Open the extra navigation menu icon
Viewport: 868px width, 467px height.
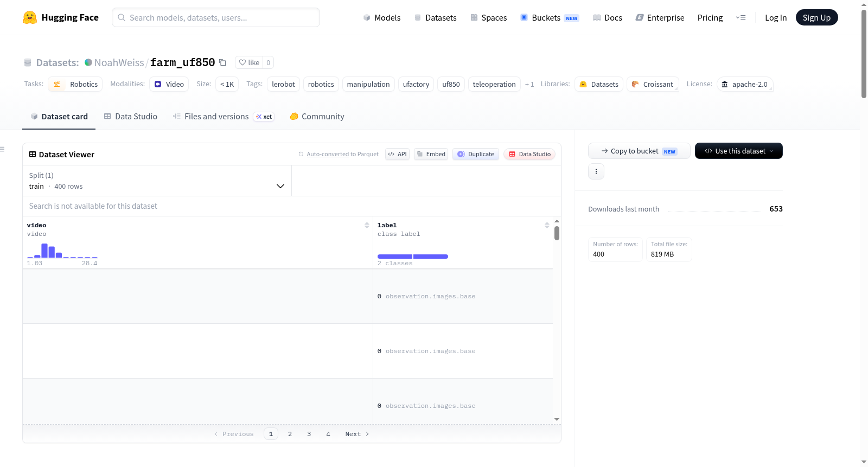(x=741, y=17)
